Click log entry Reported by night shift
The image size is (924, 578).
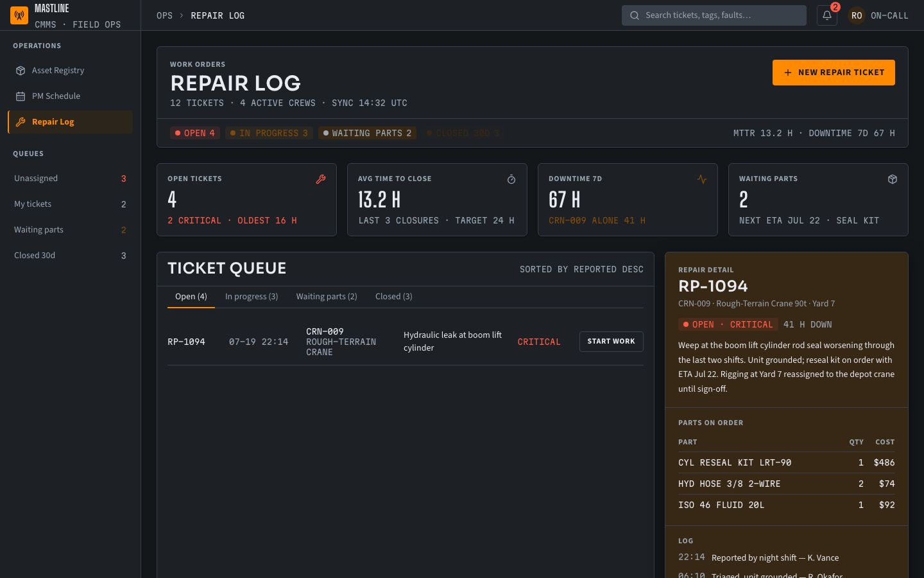point(775,557)
